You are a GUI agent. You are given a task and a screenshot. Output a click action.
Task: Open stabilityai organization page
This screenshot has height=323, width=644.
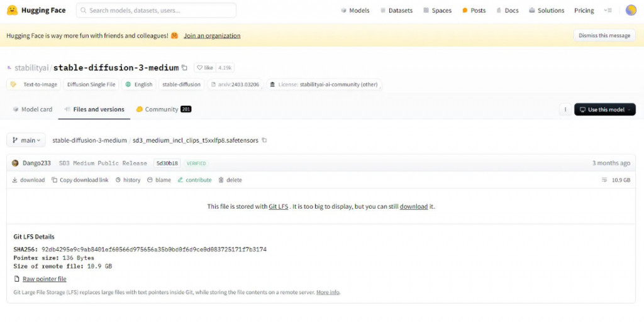coord(31,68)
